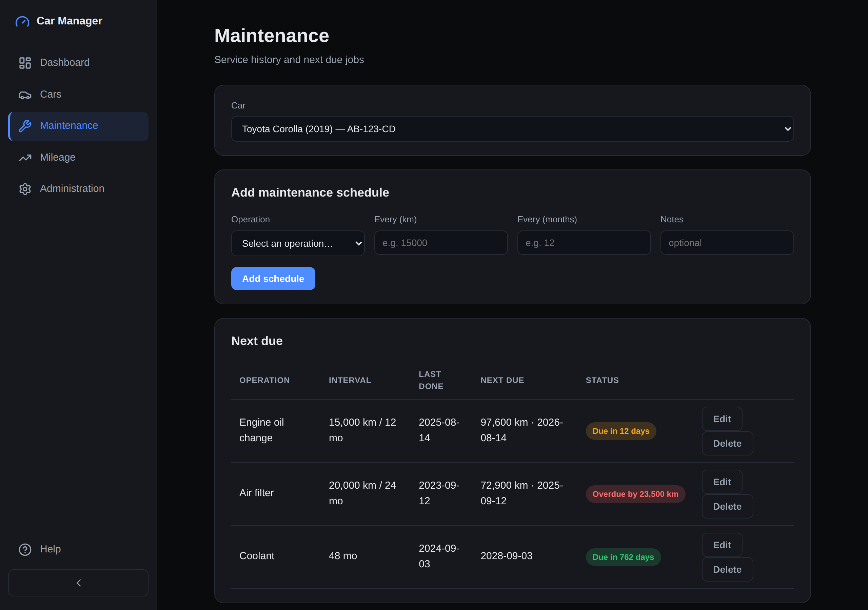Image resolution: width=868 pixels, height=610 pixels.
Task: Click the INTERVAL column header
Action: (350, 380)
